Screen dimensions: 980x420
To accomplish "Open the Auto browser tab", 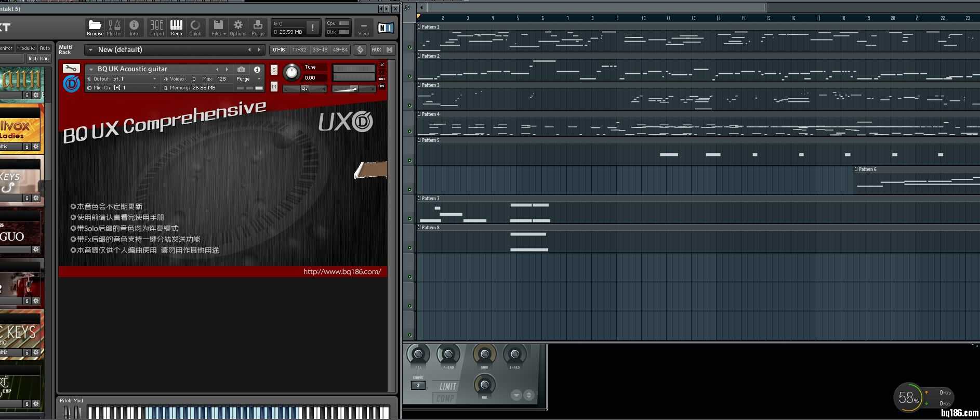I will pos(45,48).
